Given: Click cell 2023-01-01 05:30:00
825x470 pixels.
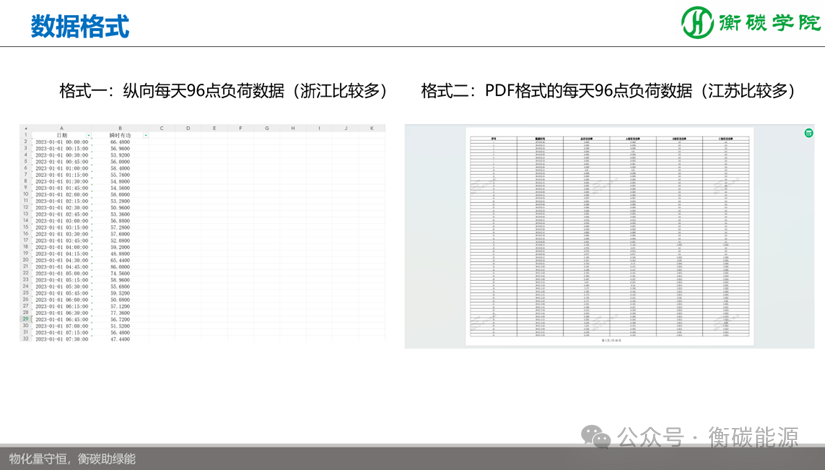Looking at the screenshot, I should [62, 287].
